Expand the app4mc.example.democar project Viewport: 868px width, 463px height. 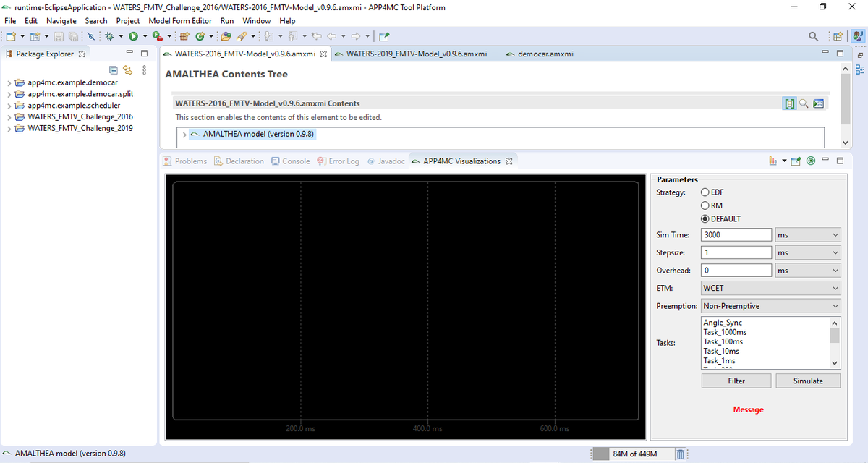coord(9,82)
